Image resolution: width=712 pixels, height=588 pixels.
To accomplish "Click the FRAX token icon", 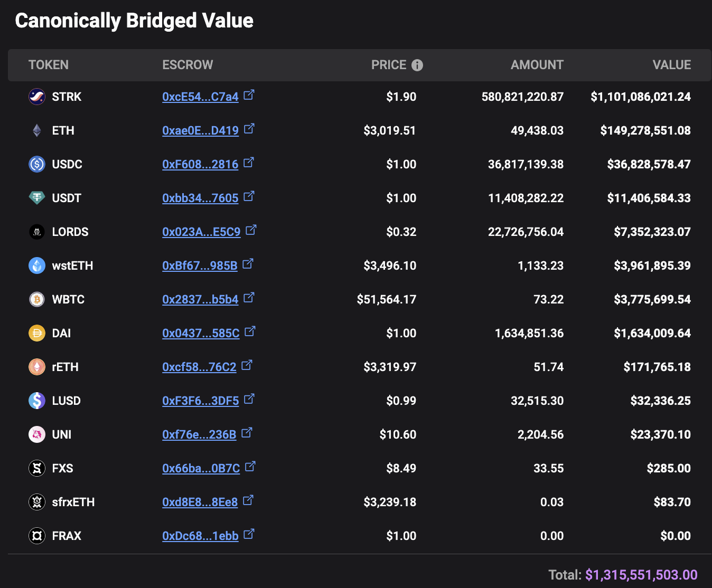I will click(37, 536).
